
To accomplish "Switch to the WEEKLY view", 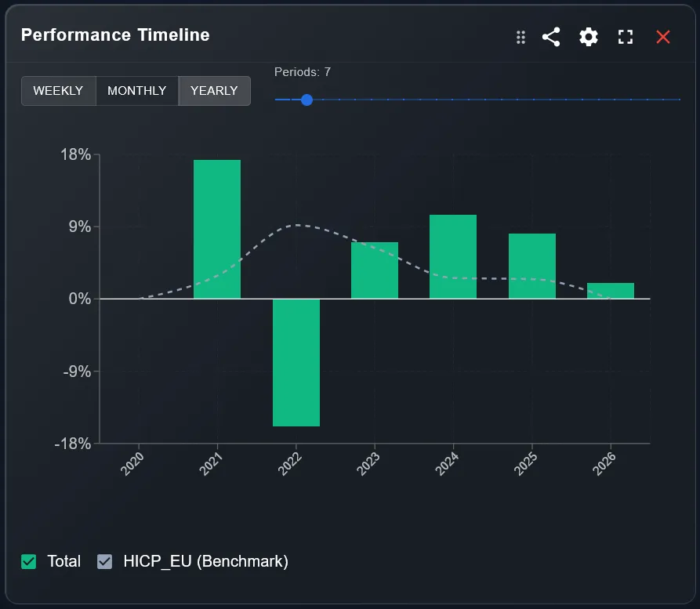I will (59, 90).
